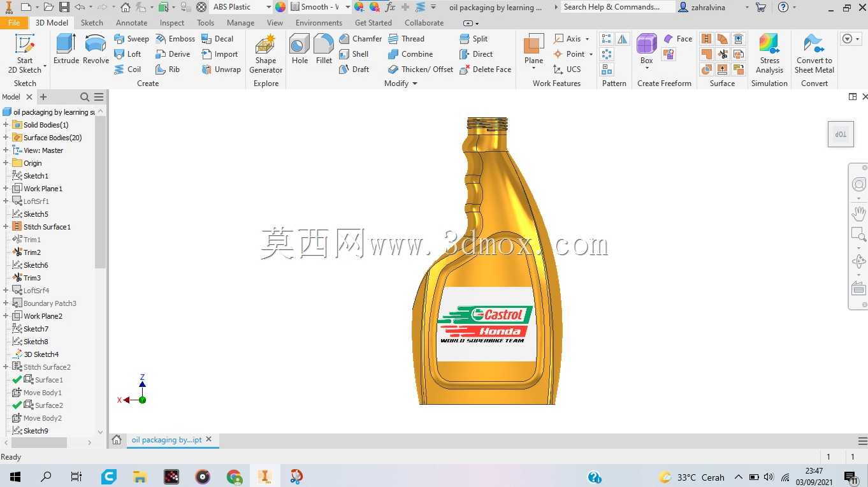Screen dimensions: 868x487
Task: Select the Unwrap tool
Action: tap(221, 69)
